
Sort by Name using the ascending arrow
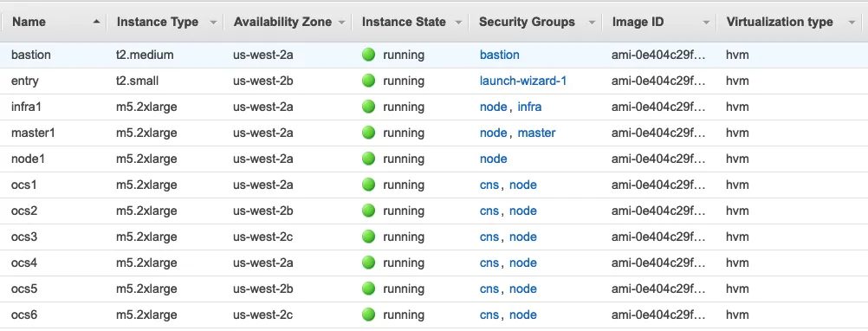(x=97, y=23)
